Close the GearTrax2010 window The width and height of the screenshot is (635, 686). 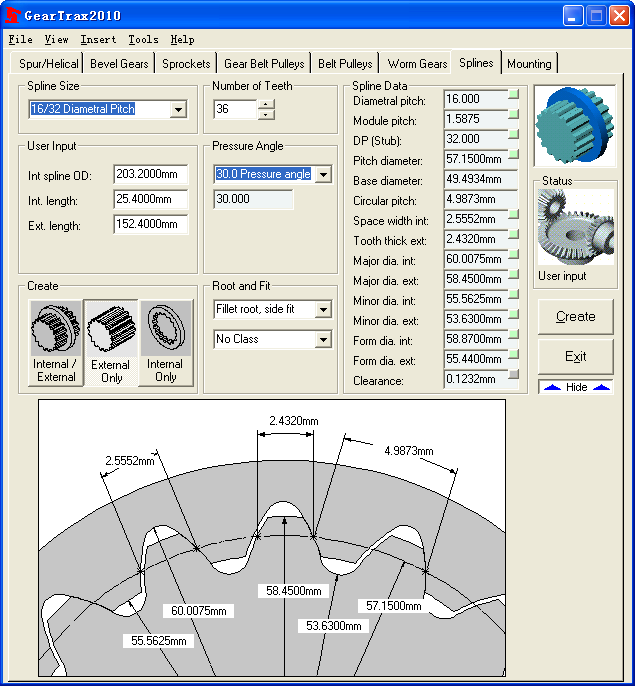click(x=619, y=16)
